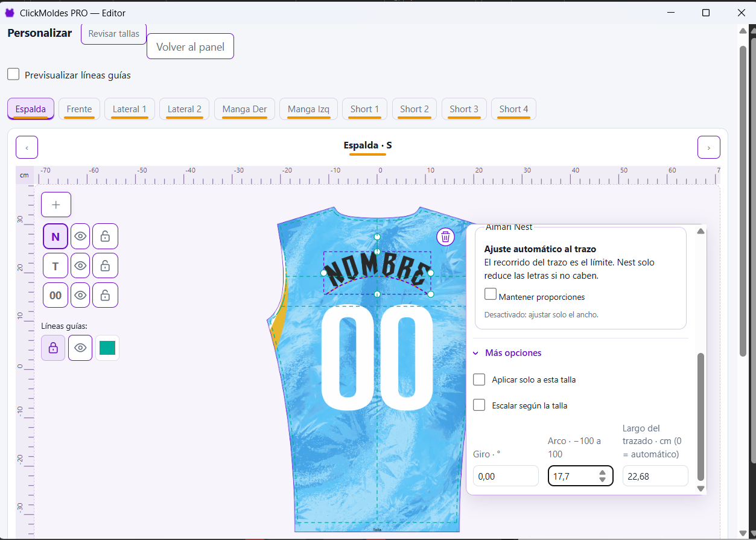
Task: Click the Giro rotation input field
Action: tap(506, 476)
